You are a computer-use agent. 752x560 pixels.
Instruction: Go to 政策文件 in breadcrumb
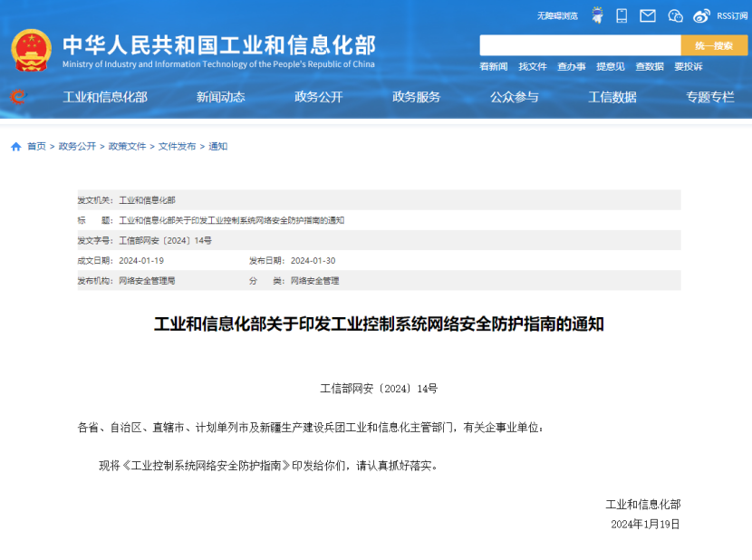pyautogui.click(x=127, y=147)
